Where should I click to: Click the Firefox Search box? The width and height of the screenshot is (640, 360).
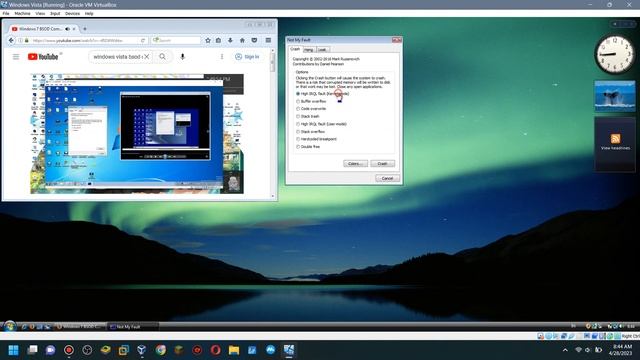(176, 40)
